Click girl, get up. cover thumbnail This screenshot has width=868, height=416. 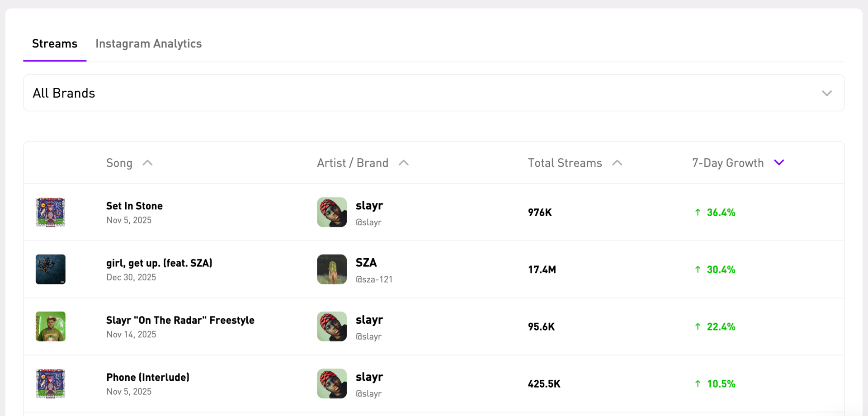51,269
